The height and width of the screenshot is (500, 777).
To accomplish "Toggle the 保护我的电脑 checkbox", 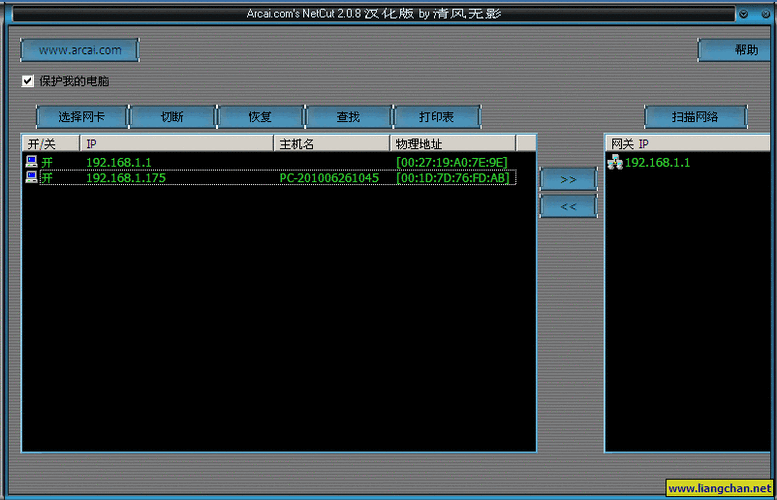I will click(28, 81).
